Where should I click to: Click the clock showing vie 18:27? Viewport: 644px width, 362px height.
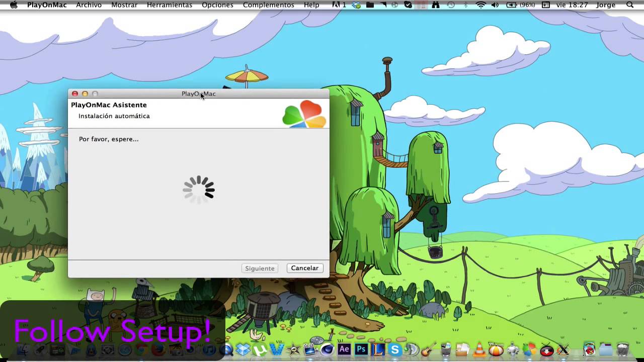(572, 5)
